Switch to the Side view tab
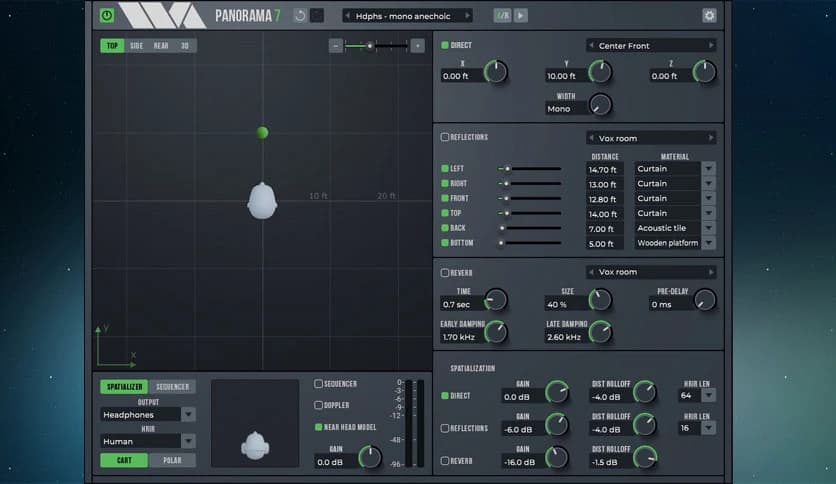Screen dimensions: 836x484 pos(136,46)
